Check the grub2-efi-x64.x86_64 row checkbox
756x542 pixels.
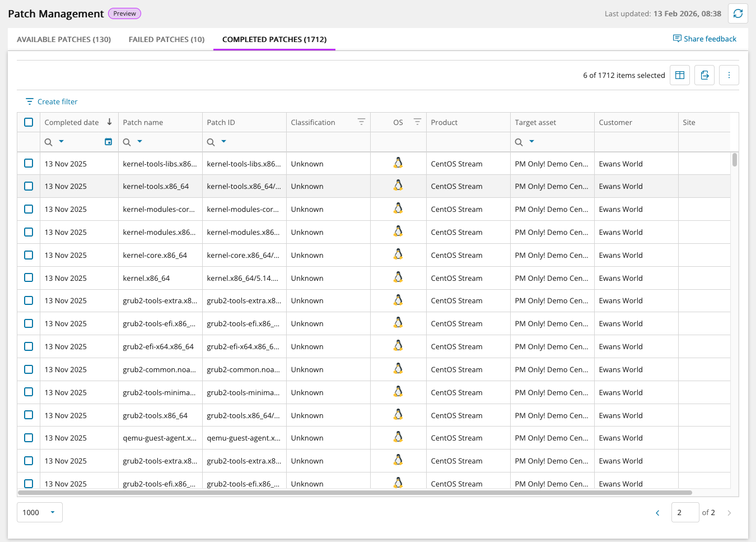point(29,346)
